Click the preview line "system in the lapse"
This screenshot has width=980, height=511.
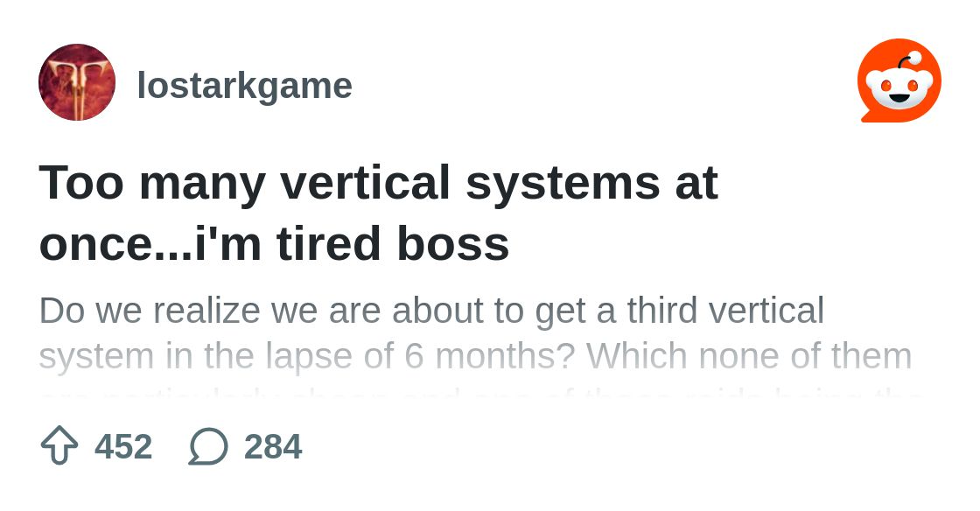[x=475, y=356]
